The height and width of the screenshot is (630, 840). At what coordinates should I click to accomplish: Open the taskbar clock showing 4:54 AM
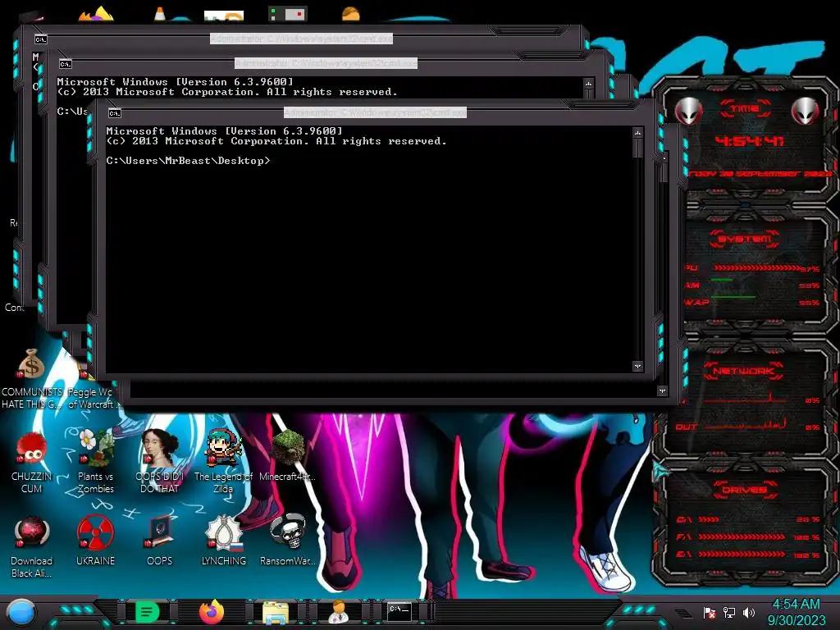(796, 605)
